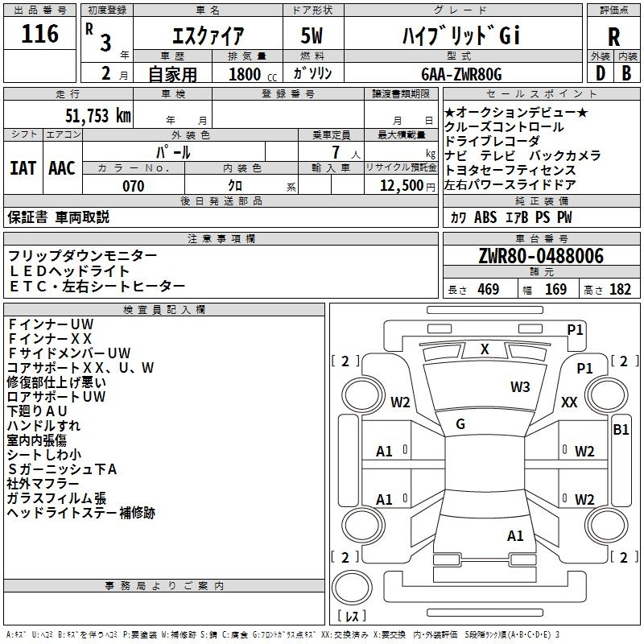Click the mileage 51,753 km
Image resolution: width=644 pixels, height=644 pixels.
pos(98,116)
